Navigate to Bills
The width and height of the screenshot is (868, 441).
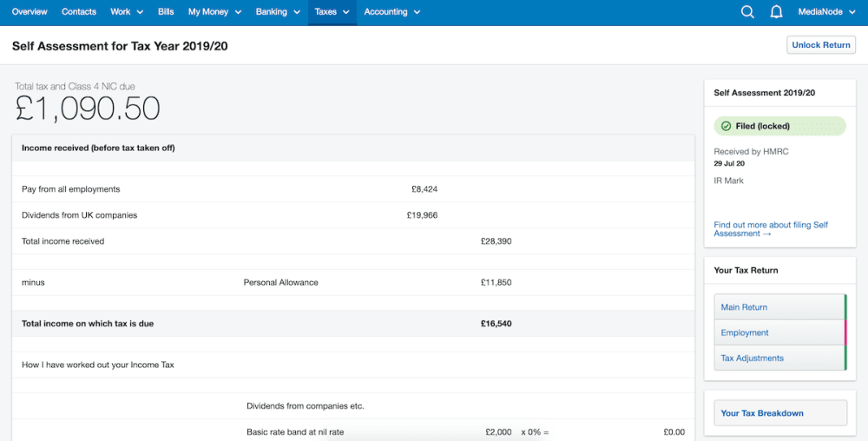pos(166,12)
